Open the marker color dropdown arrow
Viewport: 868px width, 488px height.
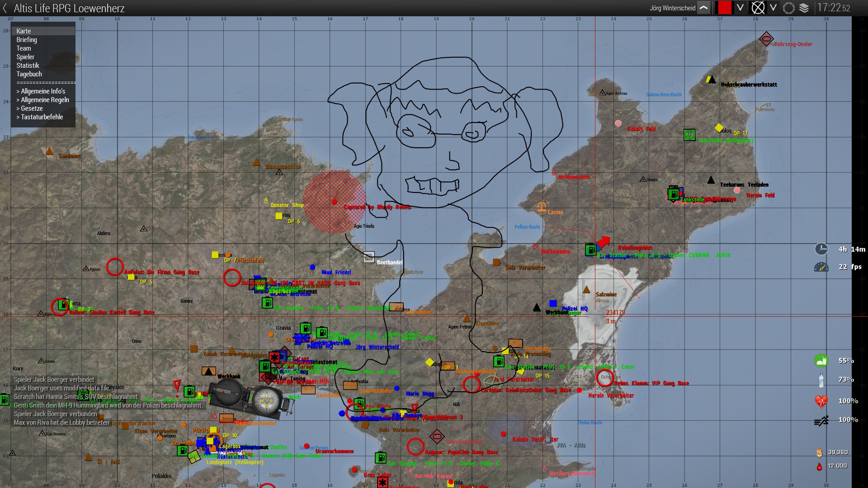pyautogui.click(x=740, y=8)
